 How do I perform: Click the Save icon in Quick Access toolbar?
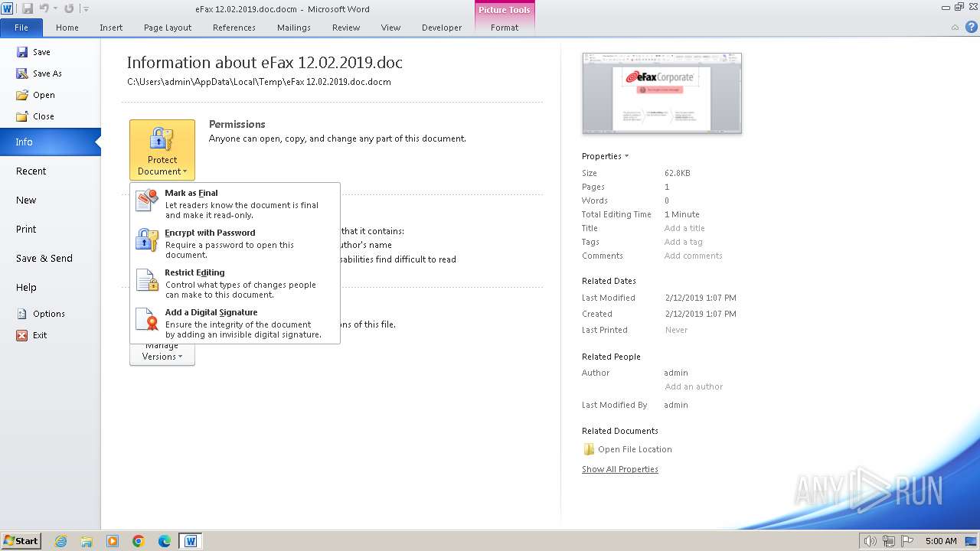[x=28, y=8]
